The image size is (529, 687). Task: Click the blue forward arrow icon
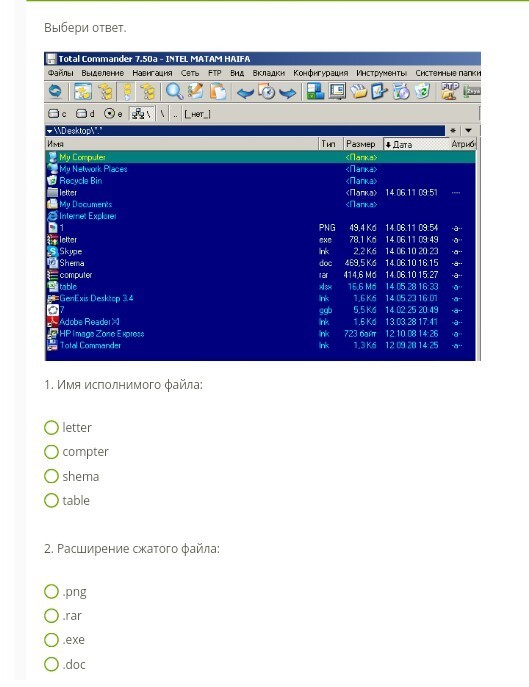[288, 92]
